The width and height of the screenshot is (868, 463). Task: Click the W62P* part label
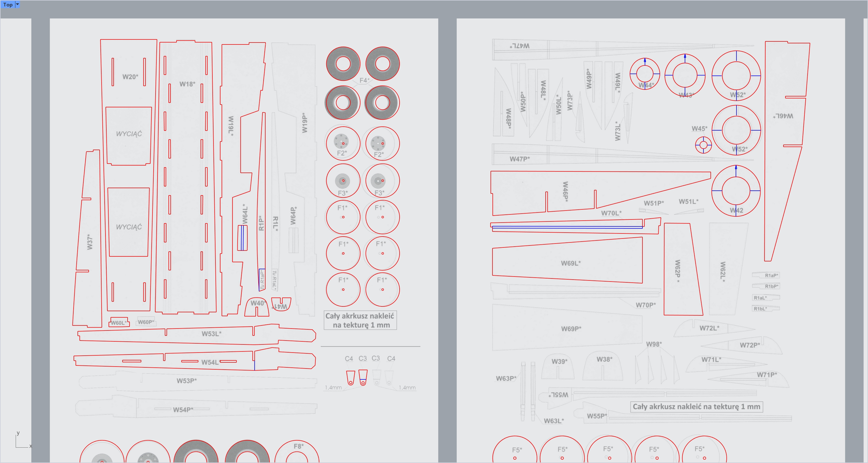[x=678, y=271]
